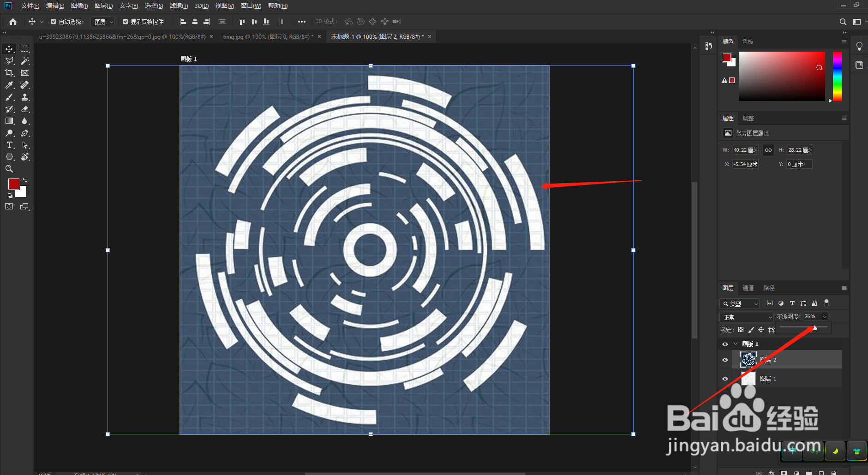Viewport: 868px width, 475px height.
Task: Click the foreground color swatch in toolbox
Action: pos(14,184)
